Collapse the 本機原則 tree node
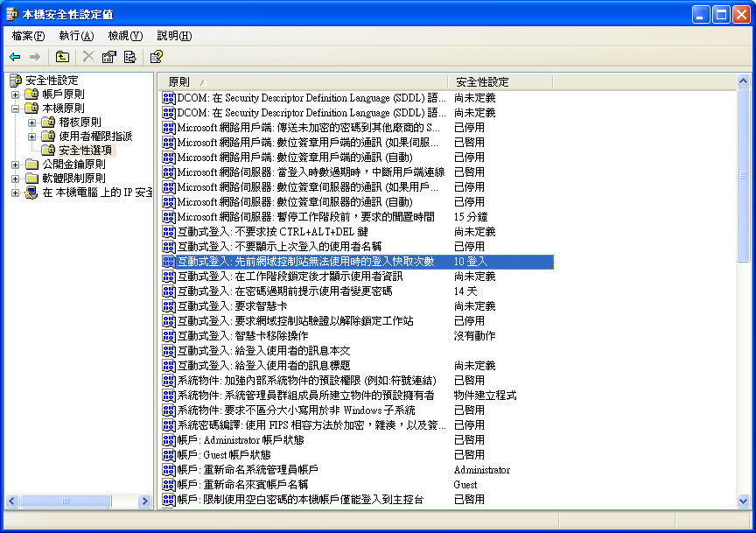 [15, 109]
